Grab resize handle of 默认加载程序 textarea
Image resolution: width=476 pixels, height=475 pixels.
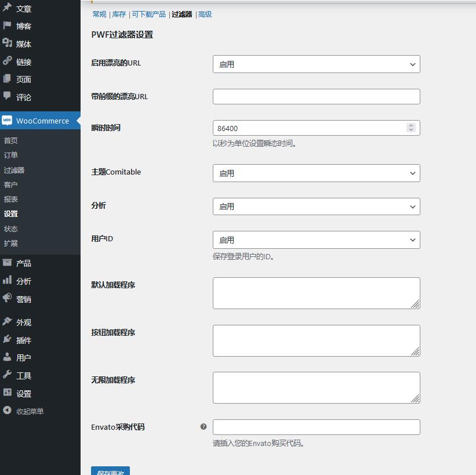point(415,304)
